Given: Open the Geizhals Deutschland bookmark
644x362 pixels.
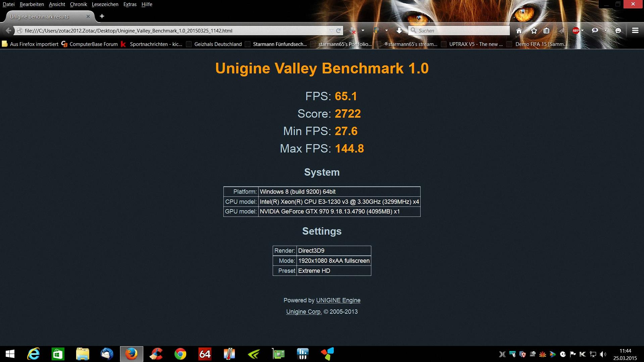Looking at the screenshot, I should click(x=214, y=44).
